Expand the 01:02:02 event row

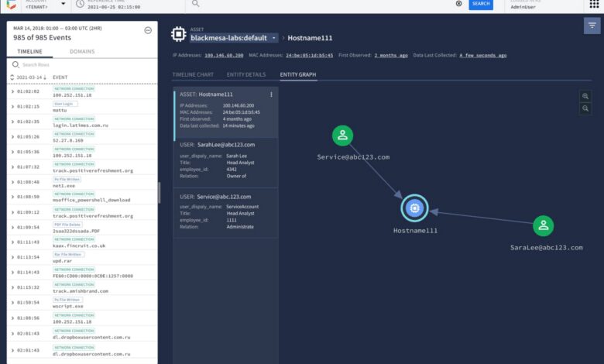tap(12, 91)
